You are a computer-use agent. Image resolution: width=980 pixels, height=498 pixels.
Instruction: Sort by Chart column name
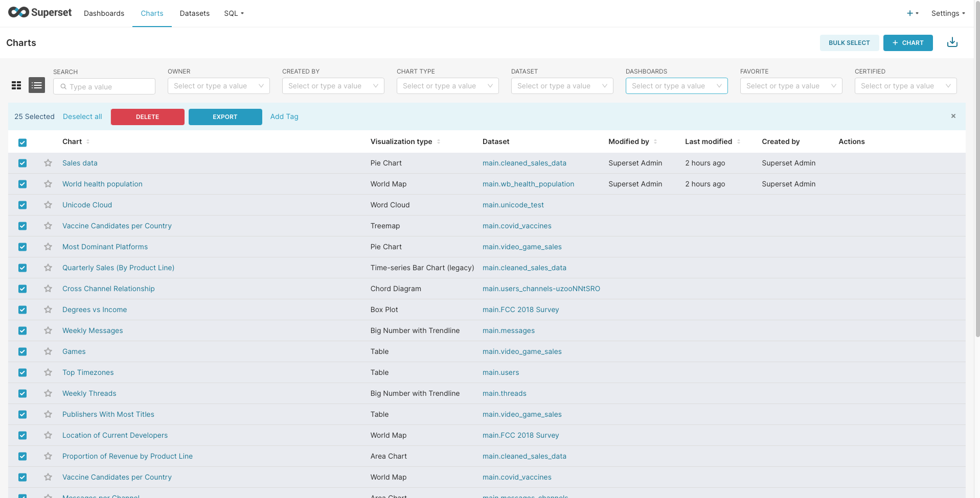pyautogui.click(x=72, y=141)
